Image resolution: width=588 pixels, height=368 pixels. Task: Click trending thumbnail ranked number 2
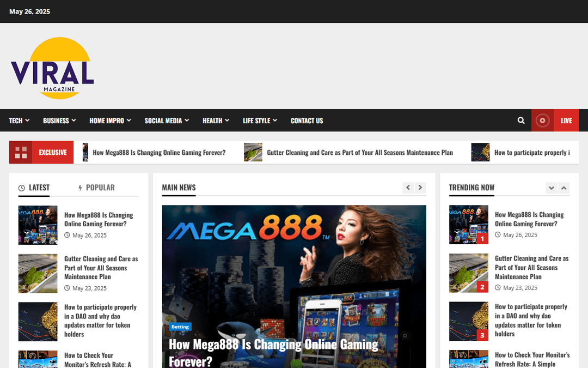coord(469,273)
